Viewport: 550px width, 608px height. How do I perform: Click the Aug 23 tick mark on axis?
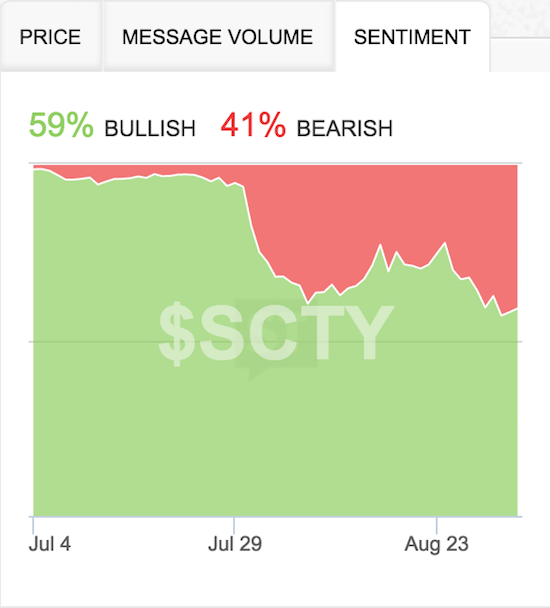tap(437, 525)
